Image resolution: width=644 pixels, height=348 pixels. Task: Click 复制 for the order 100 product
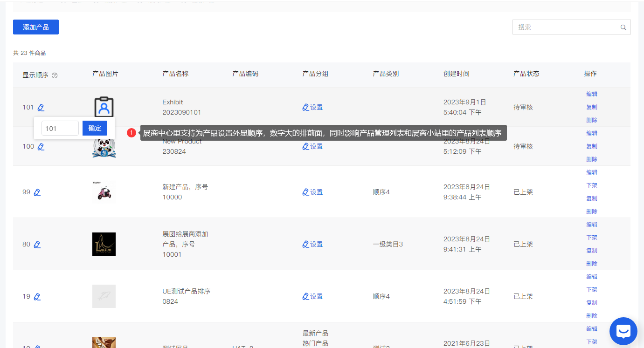click(592, 146)
